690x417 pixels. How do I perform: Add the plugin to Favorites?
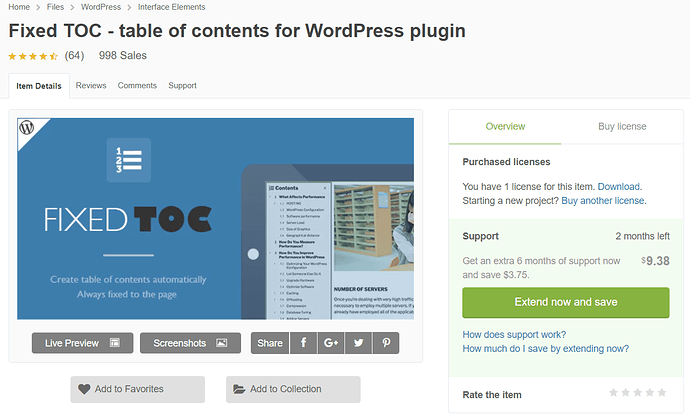(x=138, y=389)
